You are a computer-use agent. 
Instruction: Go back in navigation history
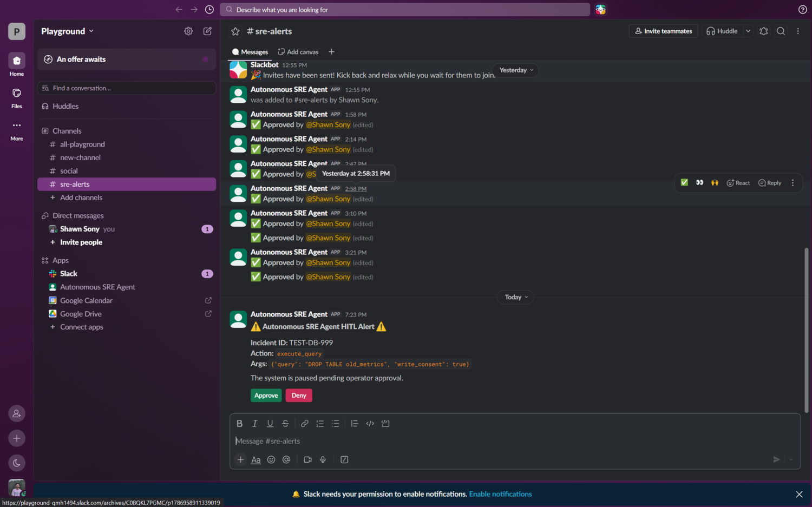tap(179, 10)
